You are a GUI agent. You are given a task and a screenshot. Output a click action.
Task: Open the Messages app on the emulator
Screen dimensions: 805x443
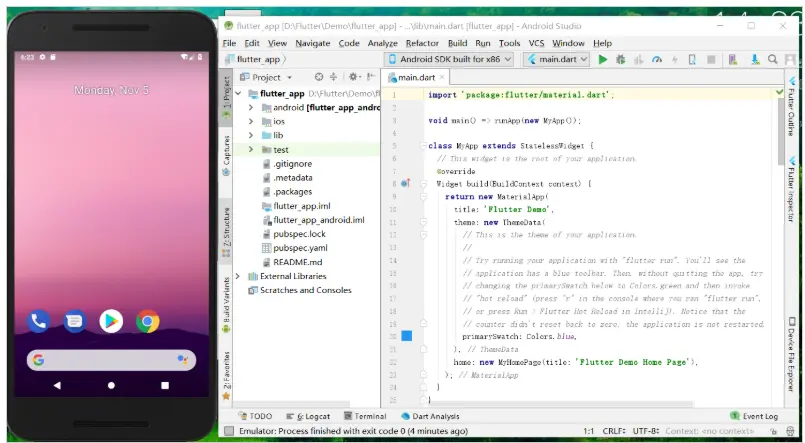75,322
